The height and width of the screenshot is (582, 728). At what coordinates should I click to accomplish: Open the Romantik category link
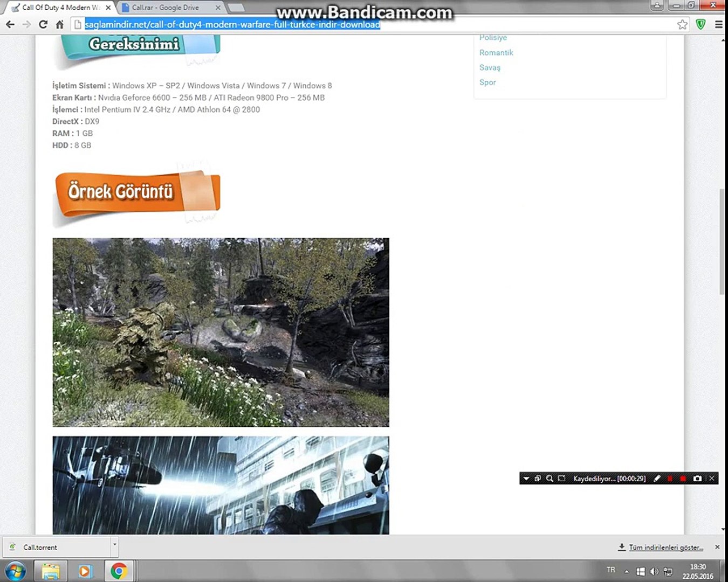(496, 52)
